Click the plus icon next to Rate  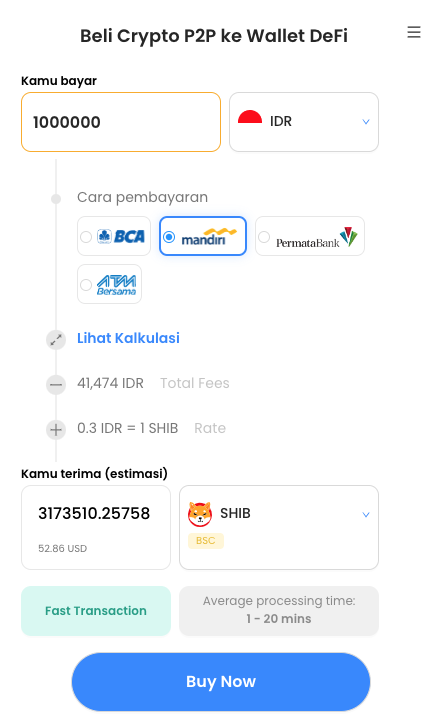click(x=56, y=430)
